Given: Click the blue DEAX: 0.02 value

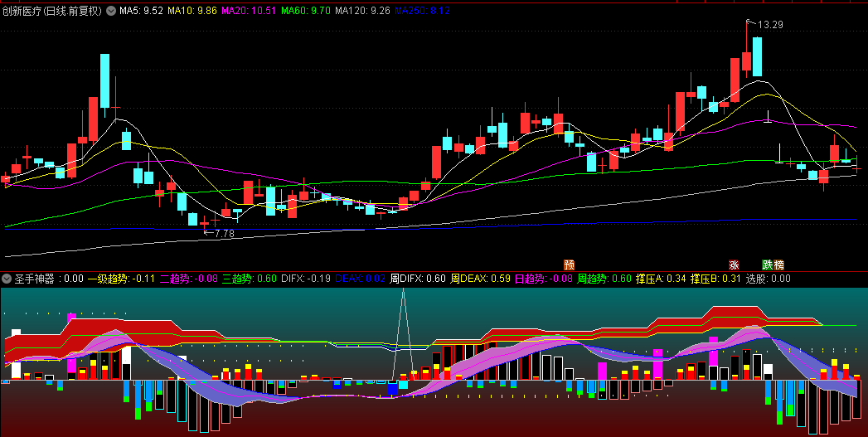Looking at the screenshot, I should (360, 279).
